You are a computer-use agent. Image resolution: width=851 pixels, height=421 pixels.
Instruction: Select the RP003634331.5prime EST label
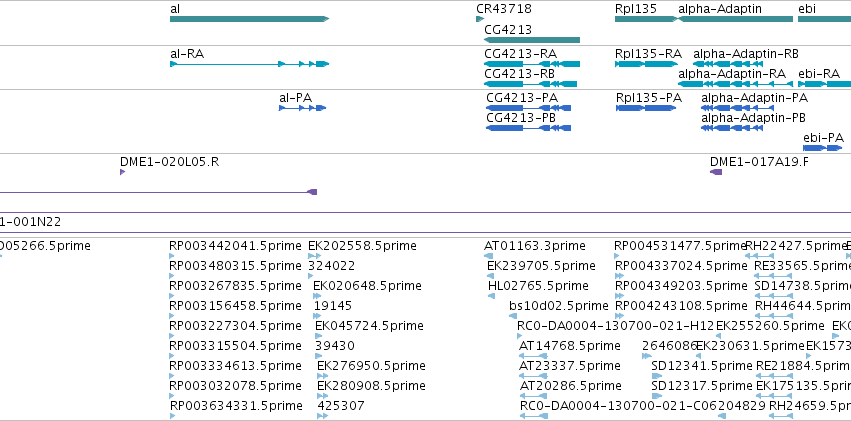[x=236, y=406]
